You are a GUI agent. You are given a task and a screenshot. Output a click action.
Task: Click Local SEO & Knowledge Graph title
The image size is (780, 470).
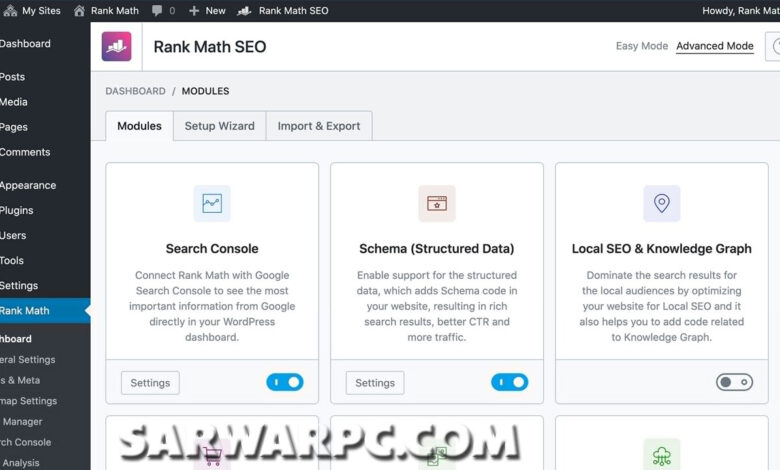(662, 248)
